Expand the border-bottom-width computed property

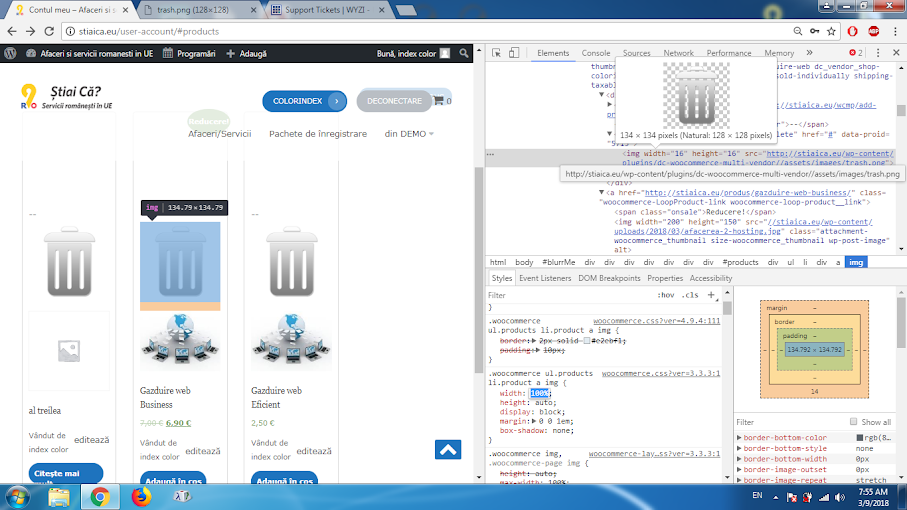[x=739, y=459]
